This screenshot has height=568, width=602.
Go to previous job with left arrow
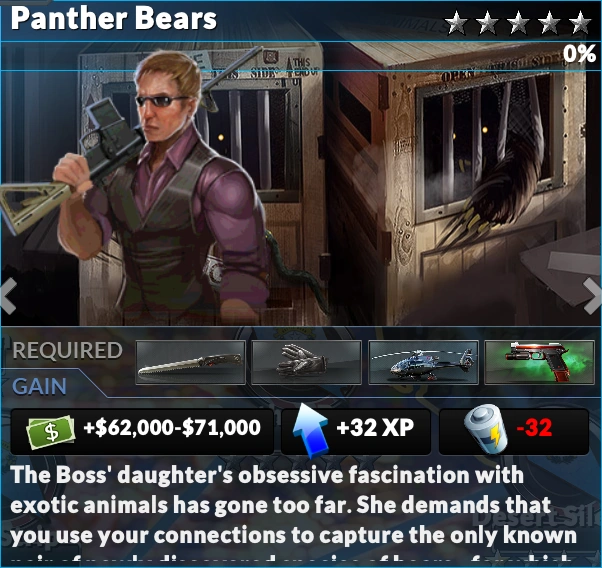pyautogui.click(x=8, y=296)
